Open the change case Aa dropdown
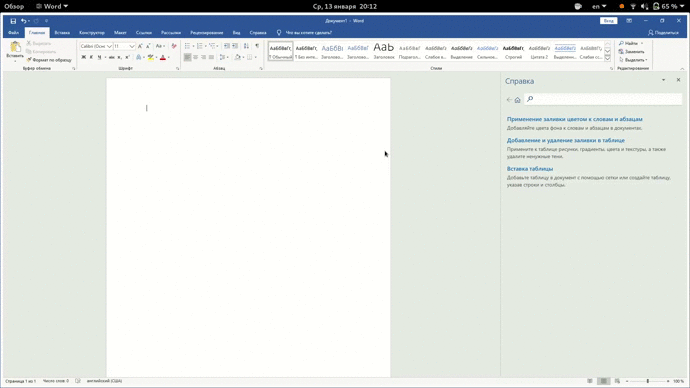690x388 pixels. point(160,46)
